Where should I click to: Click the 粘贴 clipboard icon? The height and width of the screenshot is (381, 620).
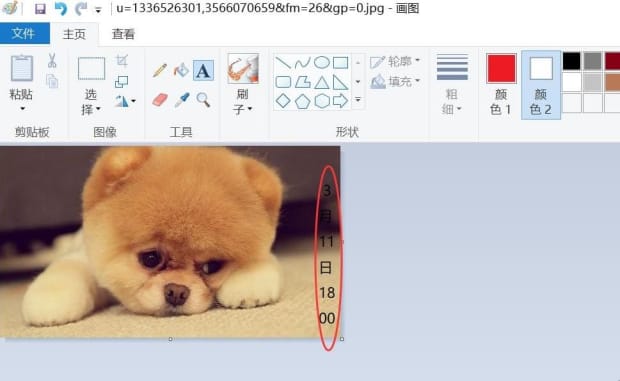(21, 68)
